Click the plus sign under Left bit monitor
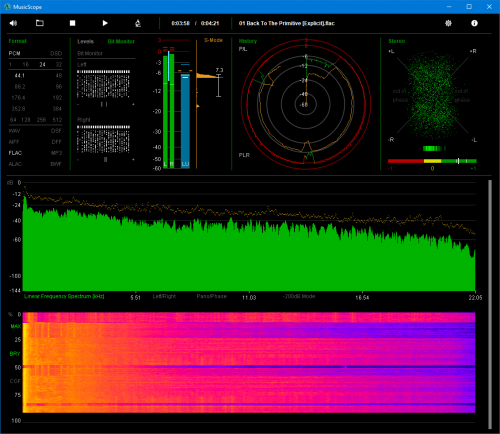This screenshot has height=434, width=500. [x=133, y=104]
